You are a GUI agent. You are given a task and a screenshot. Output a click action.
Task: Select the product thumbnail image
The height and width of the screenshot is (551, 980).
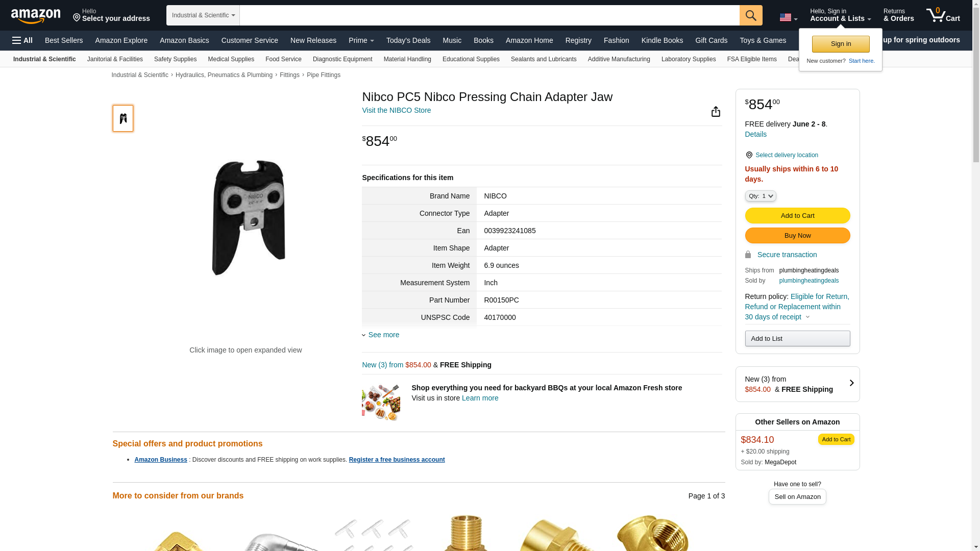(123, 118)
